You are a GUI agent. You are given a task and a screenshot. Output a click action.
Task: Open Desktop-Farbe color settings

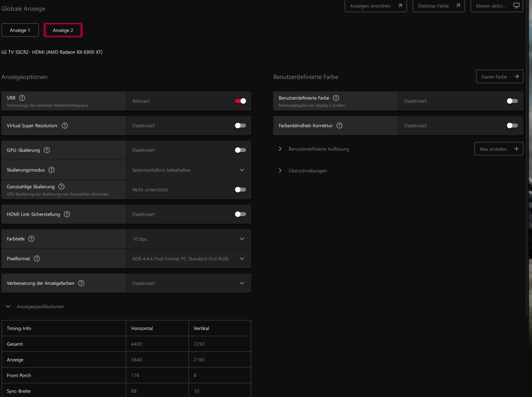(438, 6)
